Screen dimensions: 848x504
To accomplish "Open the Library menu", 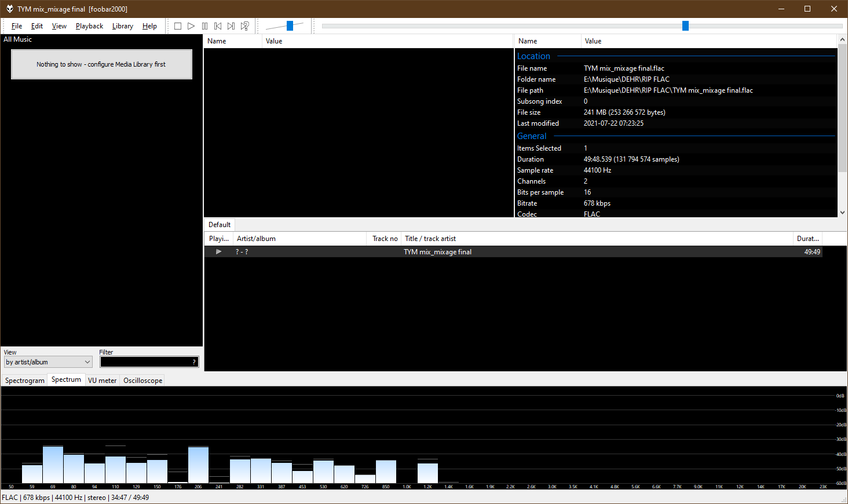I will click(123, 26).
